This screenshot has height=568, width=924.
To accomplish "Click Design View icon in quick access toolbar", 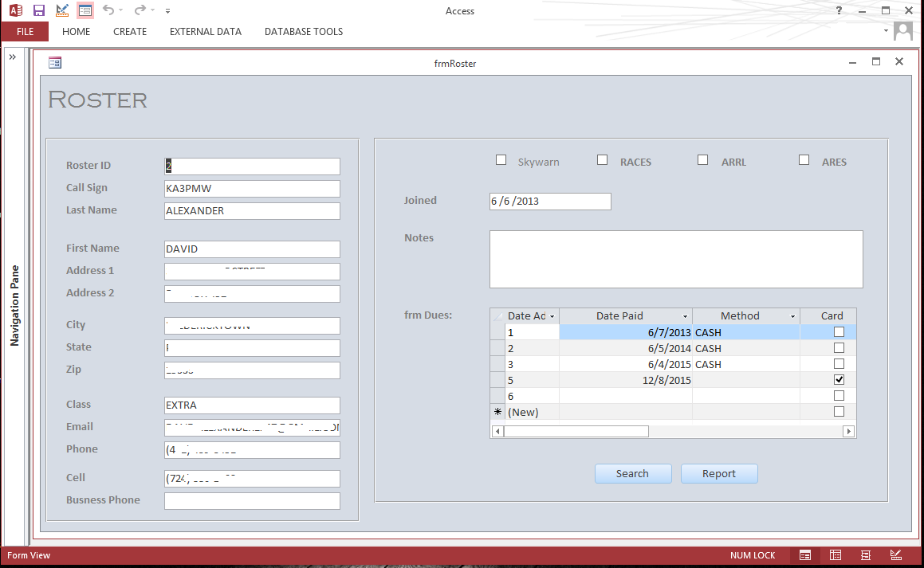I will [x=62, y=10].
